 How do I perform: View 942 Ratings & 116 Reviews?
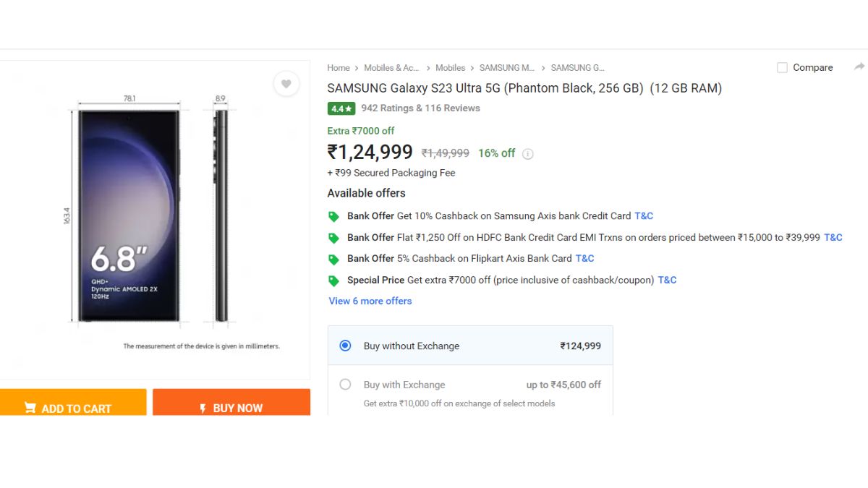[x=420, y=108]
